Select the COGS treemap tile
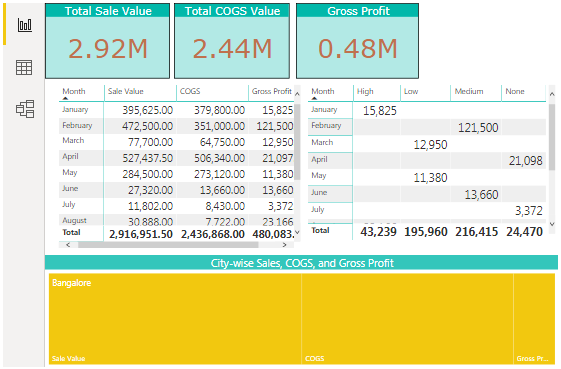Image resolution: width=561 pixels, height=369 pixels. (408, 319)
